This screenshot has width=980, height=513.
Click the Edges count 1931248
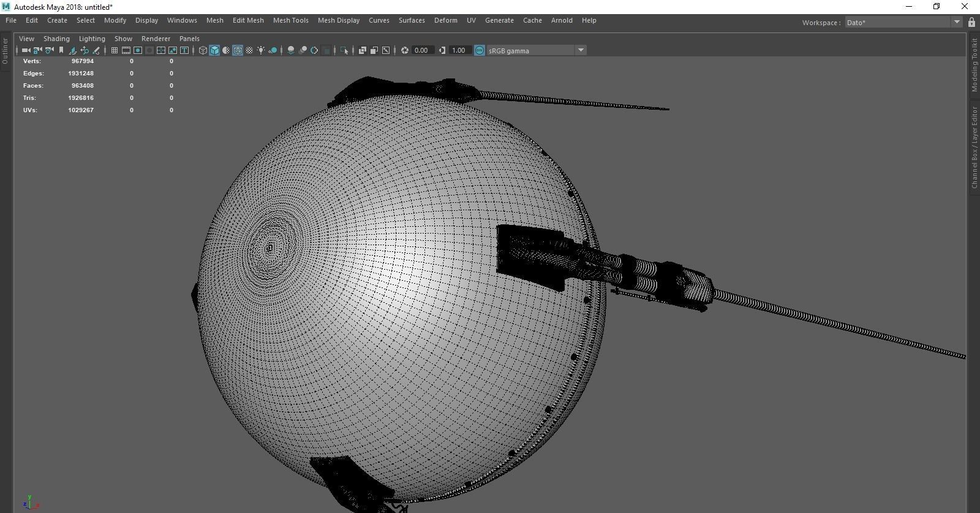pyautogui.click(x=81, y=74)
